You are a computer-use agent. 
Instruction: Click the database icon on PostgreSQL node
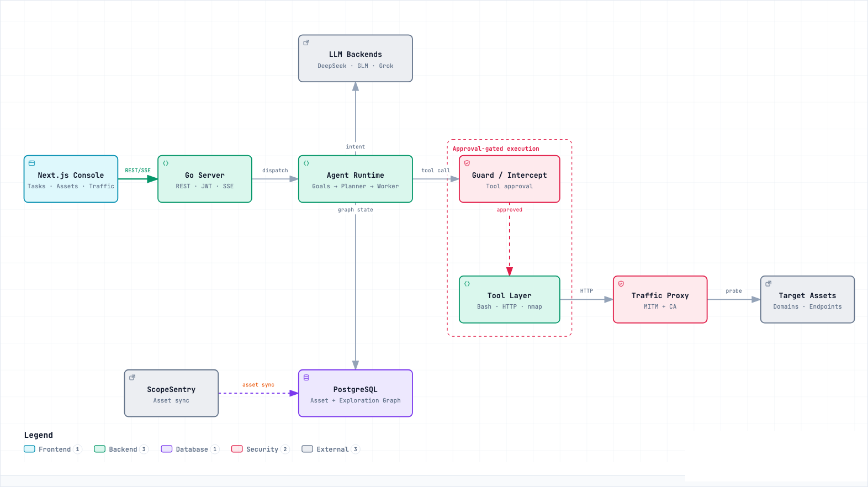pyautogui.click(x=306, y=378)
